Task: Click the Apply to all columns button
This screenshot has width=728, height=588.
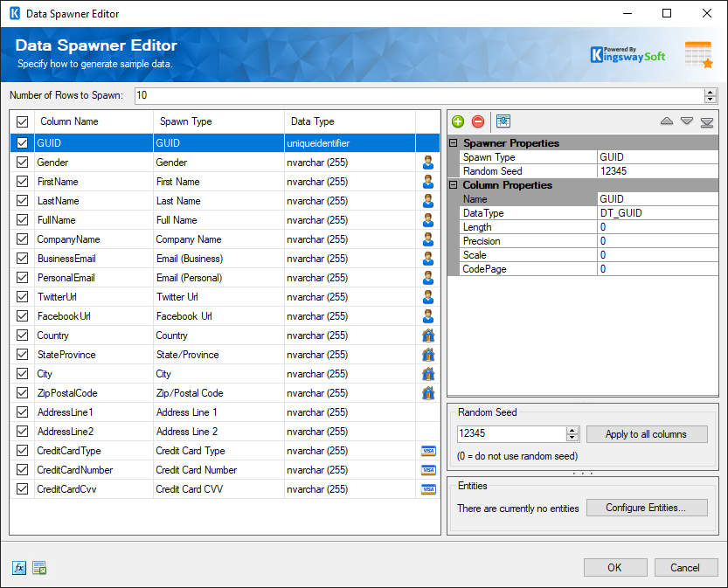Action: 647,434
